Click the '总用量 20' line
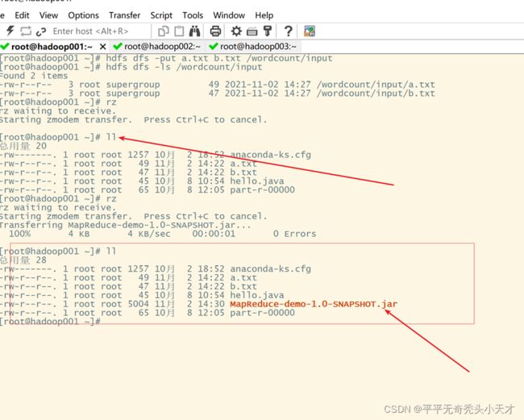The image size is (524, 420). 23,146
